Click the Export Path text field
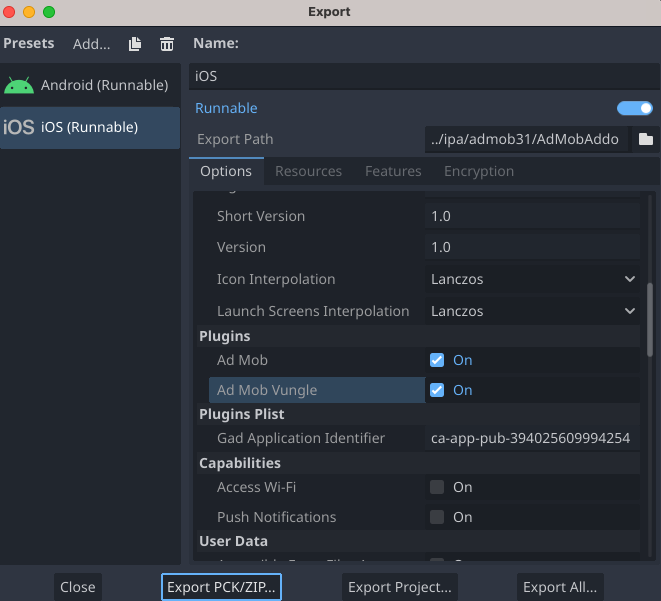661x601 pixels. pyautogui.click(x=527, y=139)
